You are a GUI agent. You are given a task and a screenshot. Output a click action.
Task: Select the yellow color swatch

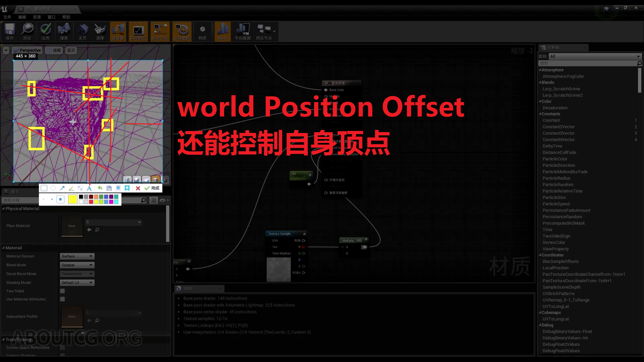[x=72, y=199]
